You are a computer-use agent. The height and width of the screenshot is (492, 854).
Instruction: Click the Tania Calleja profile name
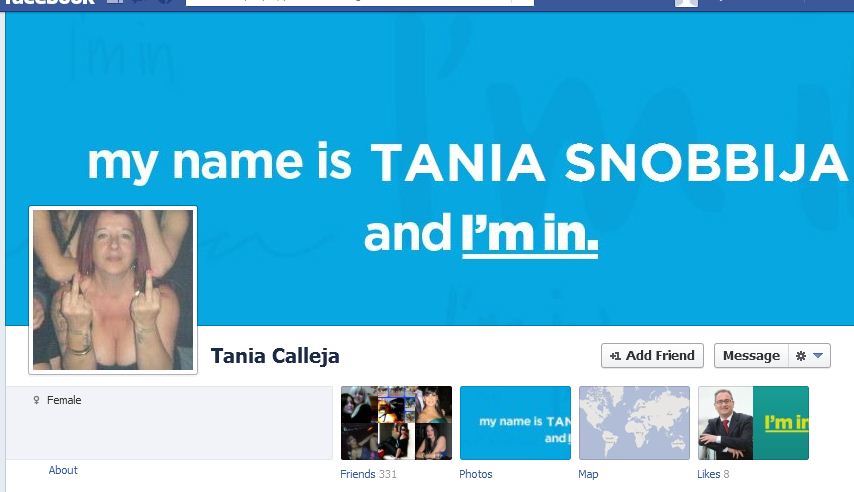click(x=275, y=356)
